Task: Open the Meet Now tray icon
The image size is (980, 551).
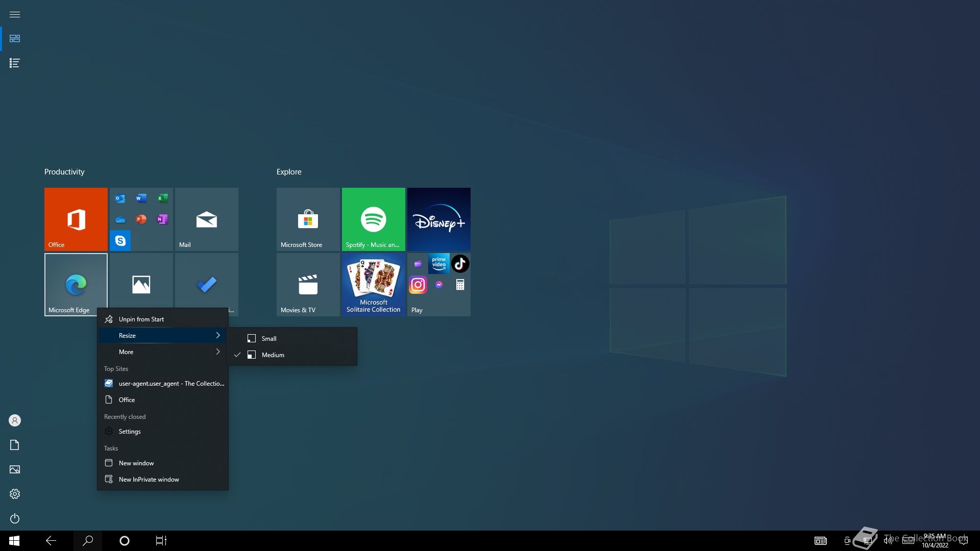Action: (847, 541)
